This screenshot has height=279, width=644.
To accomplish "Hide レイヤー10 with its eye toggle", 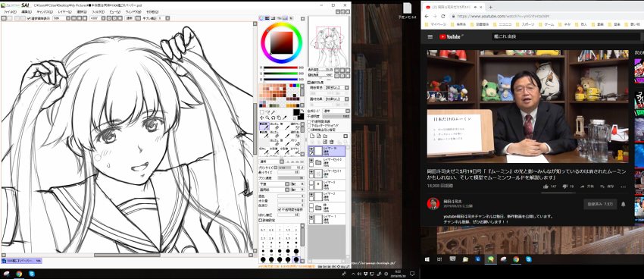I will (x=311, y=149).
